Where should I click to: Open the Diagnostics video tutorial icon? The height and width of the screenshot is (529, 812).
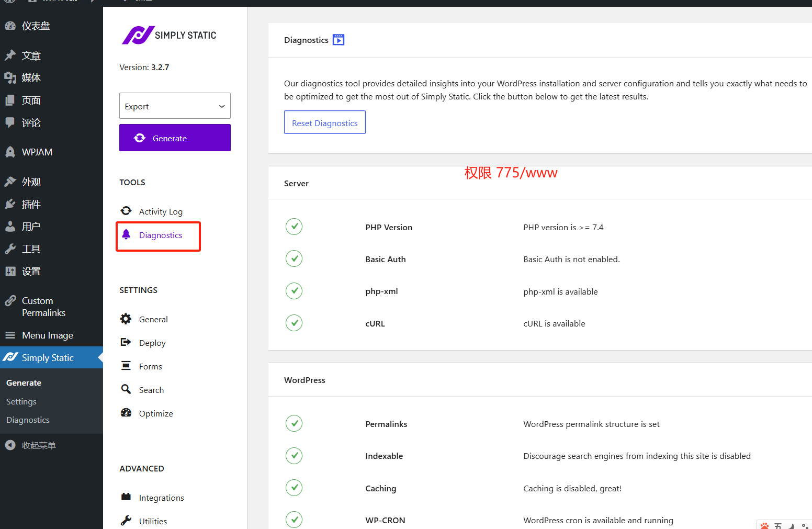coord(339,40)
